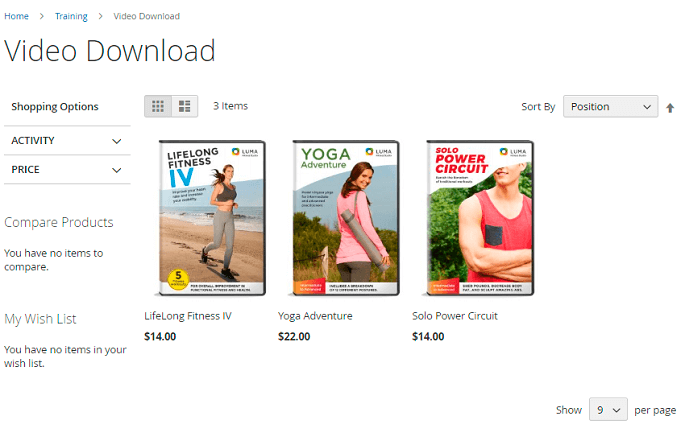Go to Home breadcrumb link
The image size is (685, 441).
click(17, 16)
